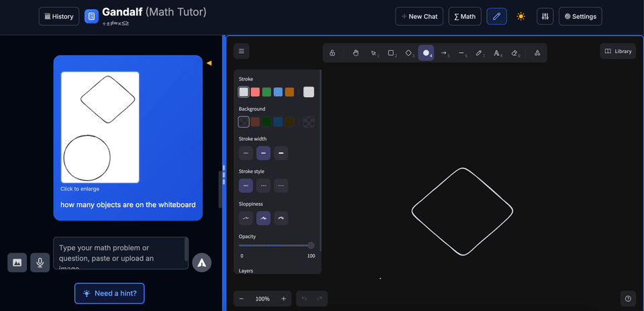Choose the dark green background swatch
This screenshot has width=644, height=311.
[x=266, y=122]
